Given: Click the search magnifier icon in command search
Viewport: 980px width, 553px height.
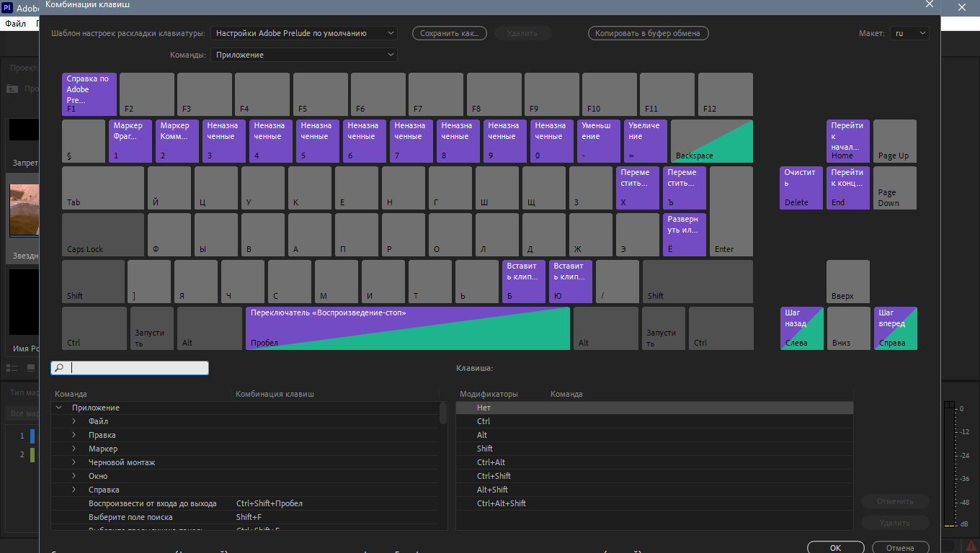Looking at the screenshot, I should pyautogui.click(x=59, y=367).
